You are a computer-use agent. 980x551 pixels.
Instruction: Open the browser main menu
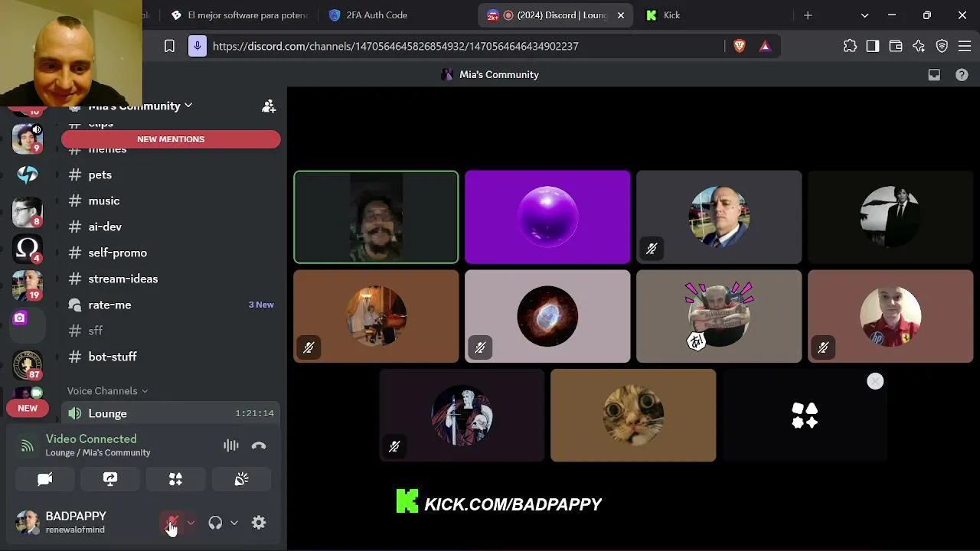point(965,46)
